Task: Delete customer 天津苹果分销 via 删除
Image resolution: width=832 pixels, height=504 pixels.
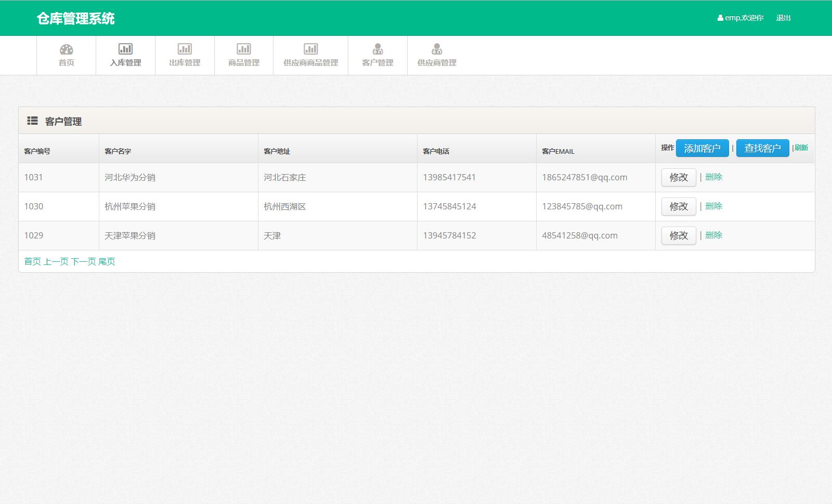Action: [x=713, y=235]
